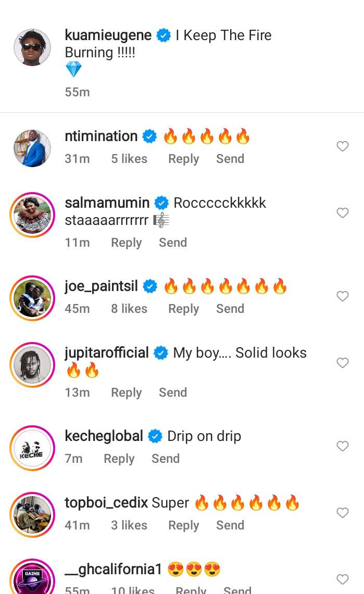
Task: Send salmamumin's comment to someone
Action: [173, 243]
